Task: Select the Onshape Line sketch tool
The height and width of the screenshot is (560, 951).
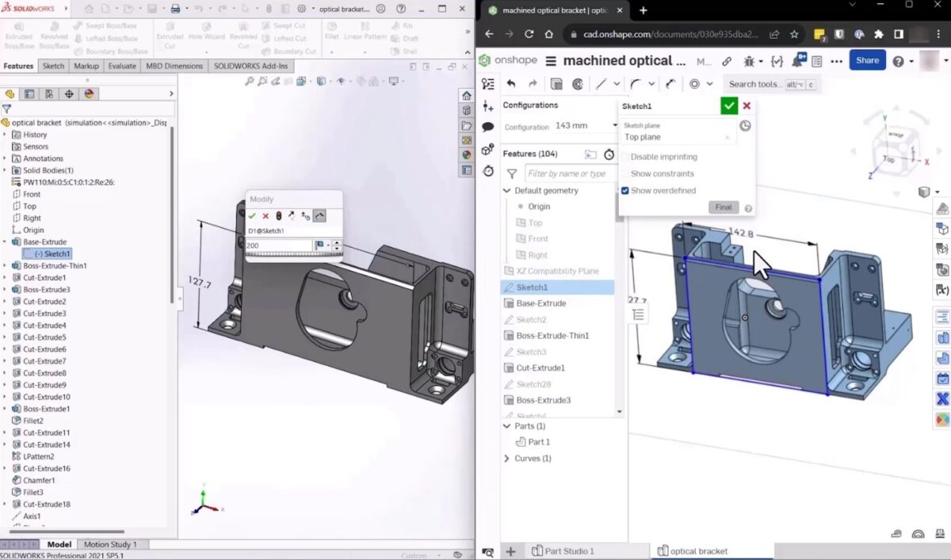Action: [602, 84]
